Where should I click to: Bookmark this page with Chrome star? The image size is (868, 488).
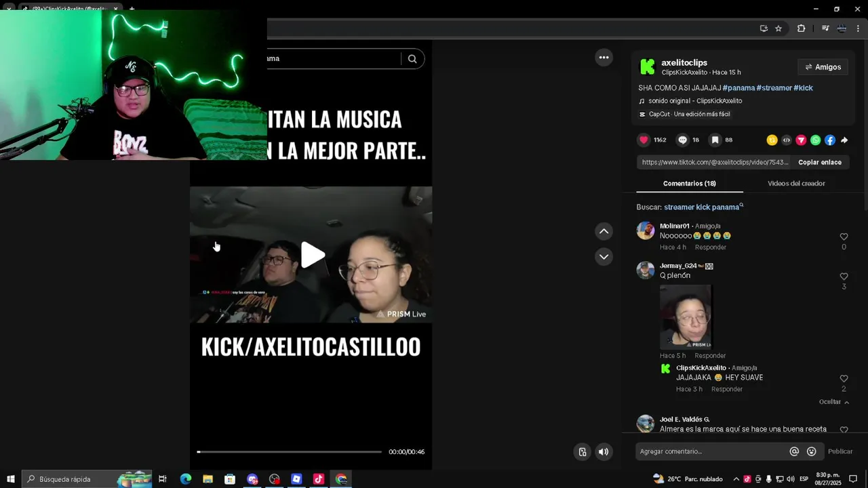(x=778, y=28)
